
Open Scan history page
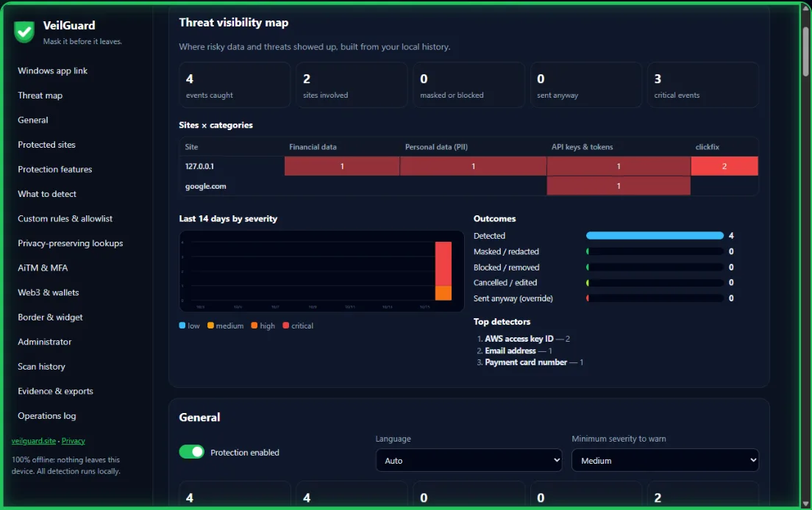41,367
